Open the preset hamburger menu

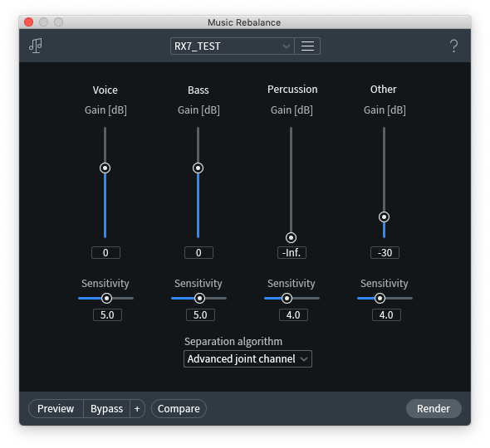coord(307,46)
